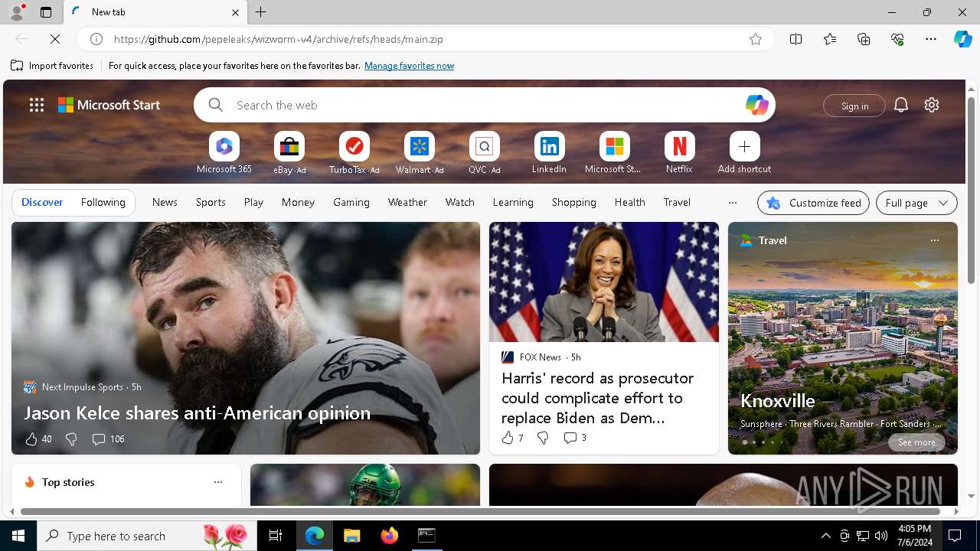Image resolution: width=980 pixels, height=551 pixels.
Task: Open Firefox from taskbar
Action: (x=390, y=536)
